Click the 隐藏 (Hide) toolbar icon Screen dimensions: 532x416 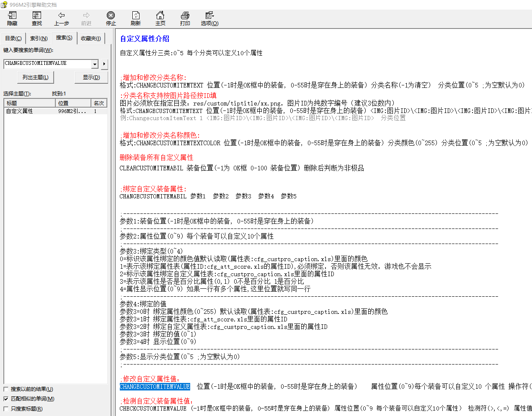click(12, 19)
